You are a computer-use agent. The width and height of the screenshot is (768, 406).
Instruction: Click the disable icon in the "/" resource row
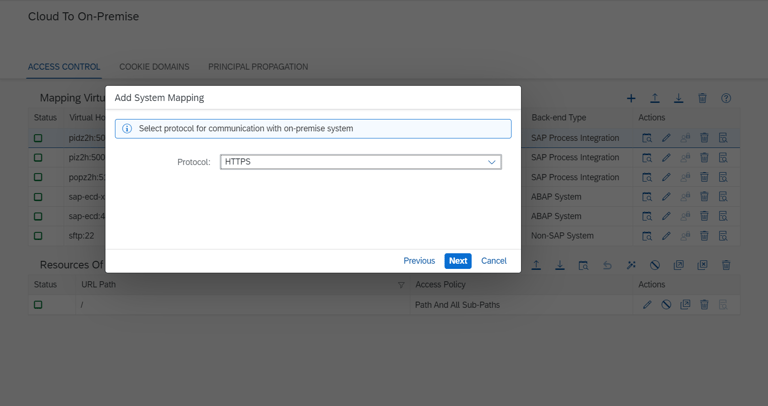pyautogui.click(x=666, y=305)
